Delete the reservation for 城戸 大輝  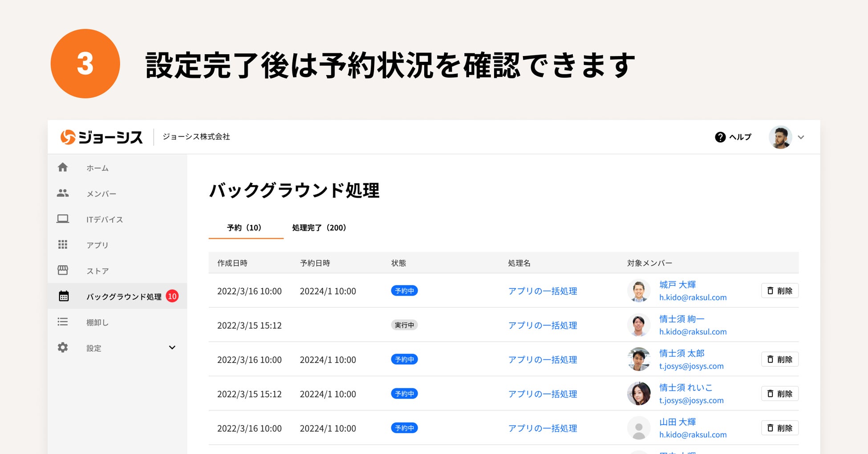click(x=779, y=291)
